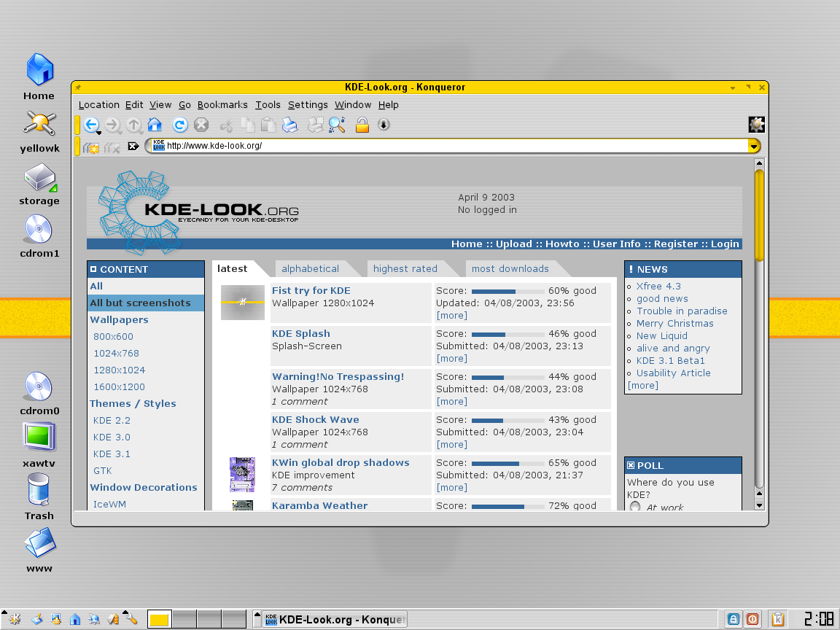Image resolution: width=840 pixels, height=630 pixels.
Task: Click the Login link
Action: [x=725, y=244]
